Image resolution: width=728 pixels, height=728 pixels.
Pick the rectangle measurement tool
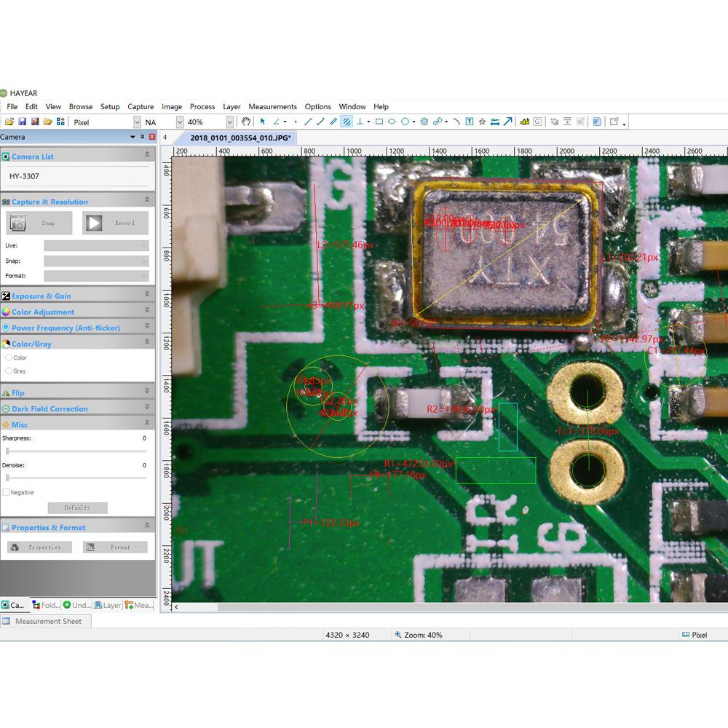point(379,122)
